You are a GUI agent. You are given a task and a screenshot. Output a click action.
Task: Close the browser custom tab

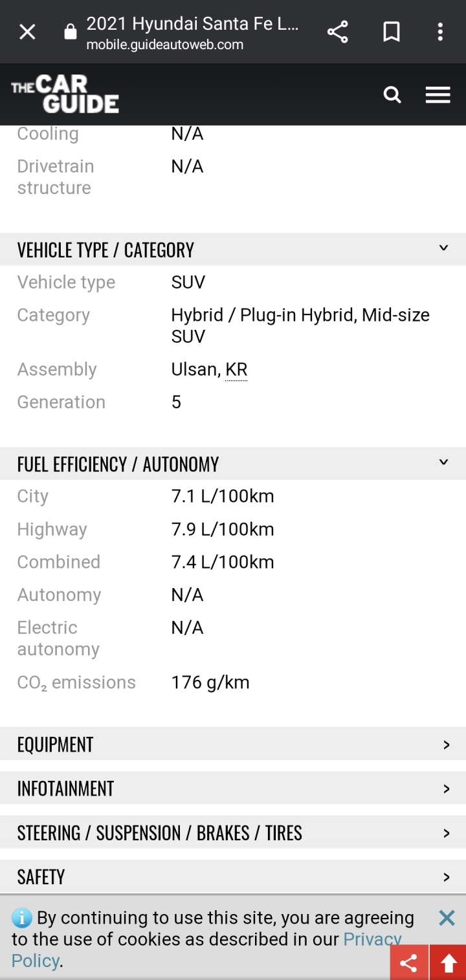27,32
